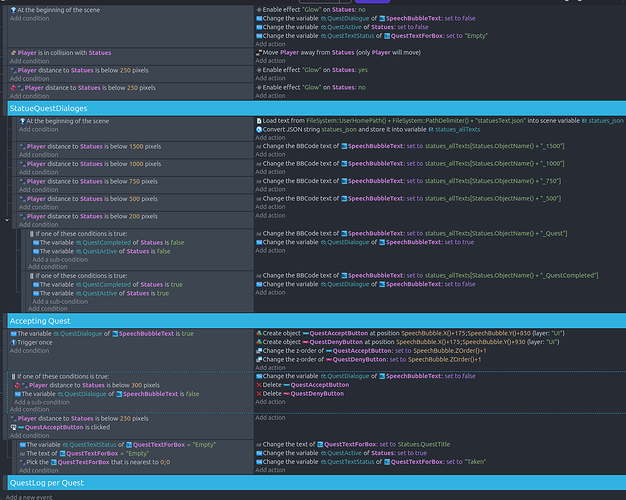This screenshot has height=500, width=626.
Task: Click the Create object QuestAcceptButton action icon
Action: pos(259,332)
